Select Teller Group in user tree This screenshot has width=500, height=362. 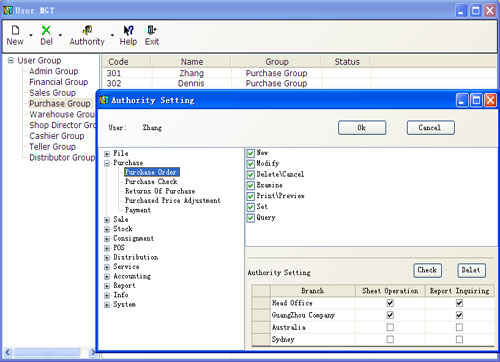click(x=52, y=147)
